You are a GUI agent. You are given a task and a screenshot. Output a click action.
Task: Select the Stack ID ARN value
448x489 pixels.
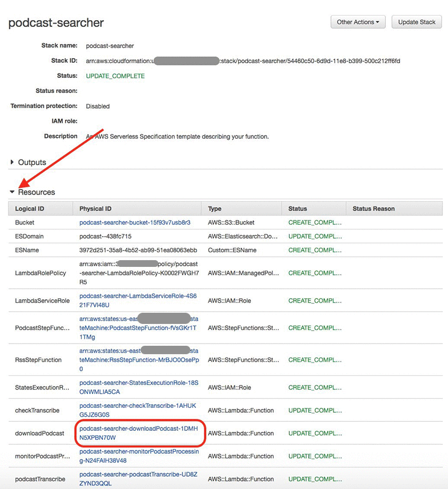pos(243,61)
